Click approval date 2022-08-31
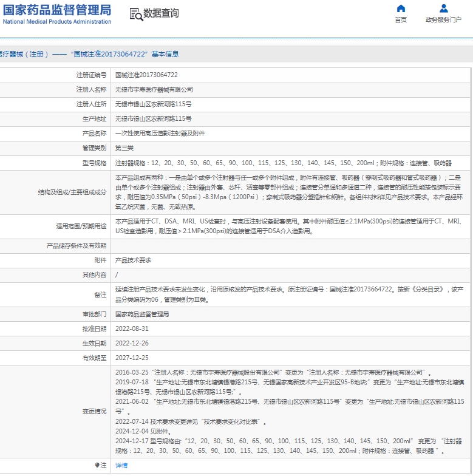The image size is (473, 476). (132, 329)
